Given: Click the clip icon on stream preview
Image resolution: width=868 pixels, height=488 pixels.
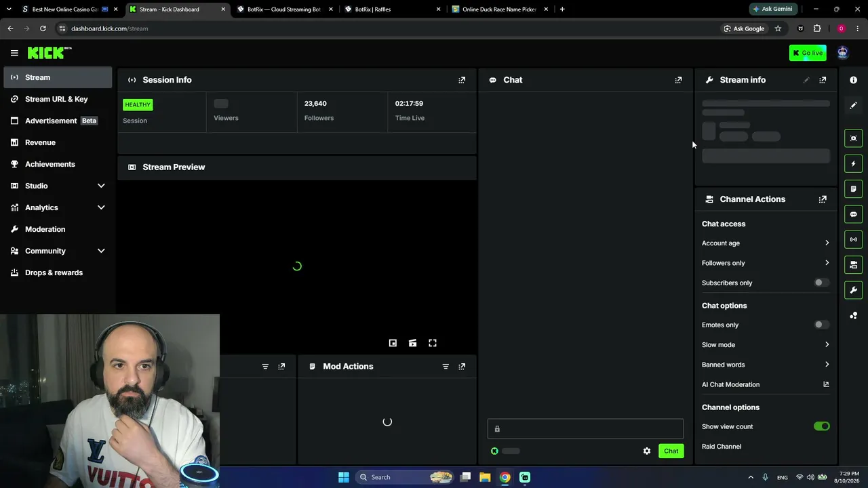Looking at the screenshot, I should [412, 343].
